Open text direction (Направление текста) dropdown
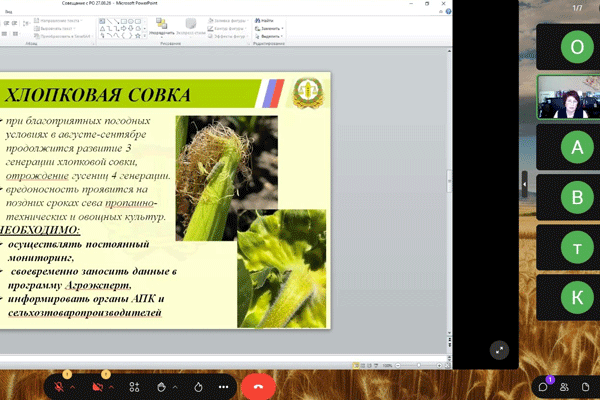The height and width of the screenshot is (400, 600). coord(59,20)
